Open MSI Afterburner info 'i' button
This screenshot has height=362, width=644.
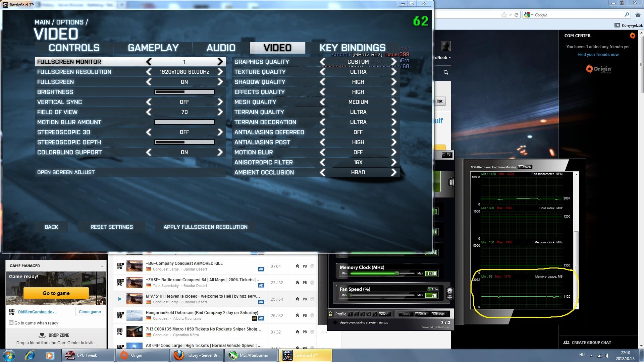451,182
